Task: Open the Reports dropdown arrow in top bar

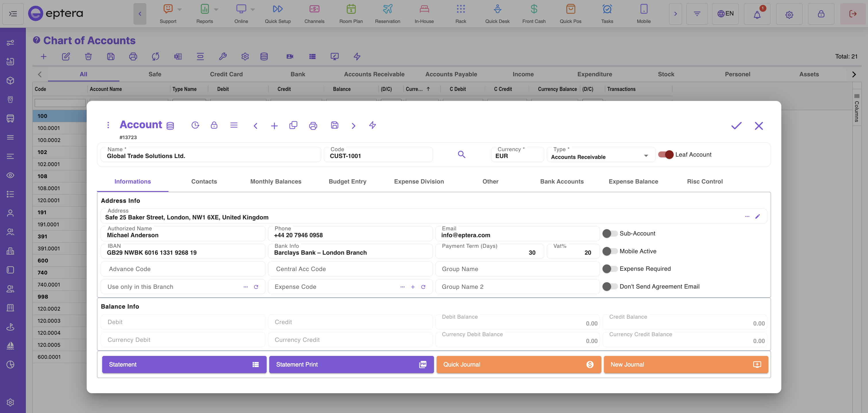Action: pyautogui.click(x=216, y=9)
